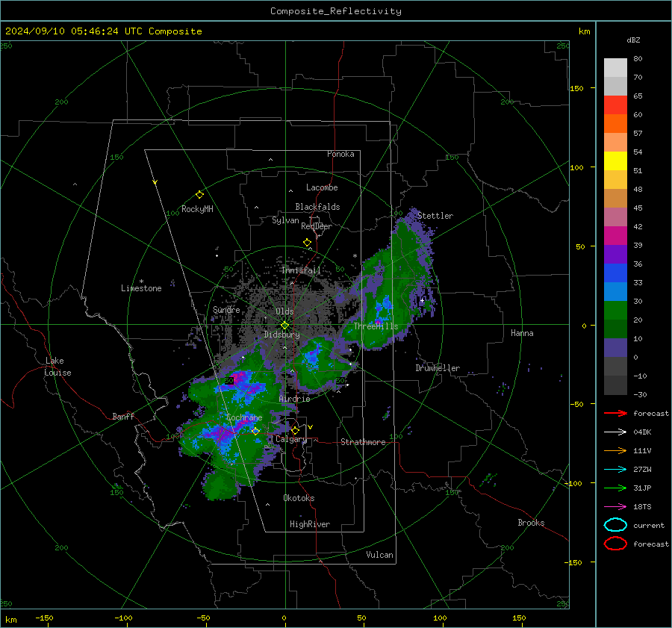Click the 80 dBZ color swatch

point(615,67)
